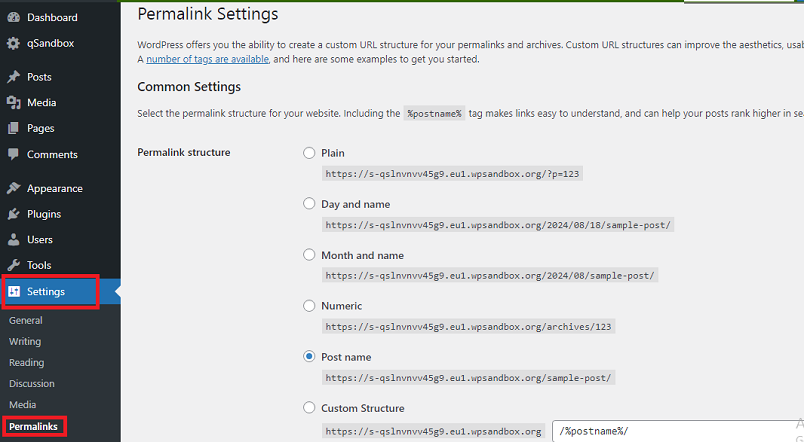804x442 pixels.
Task: Choose the Day and name radio option
Action: [x=309, y=204]
